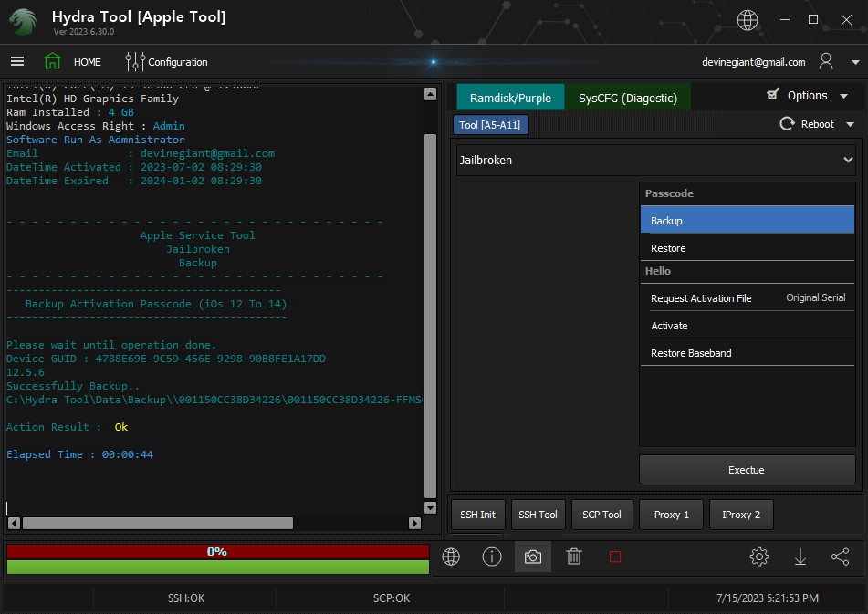Click the Options checkmark icon
This screenshot has width=868, height=614.
coord(773,95)
